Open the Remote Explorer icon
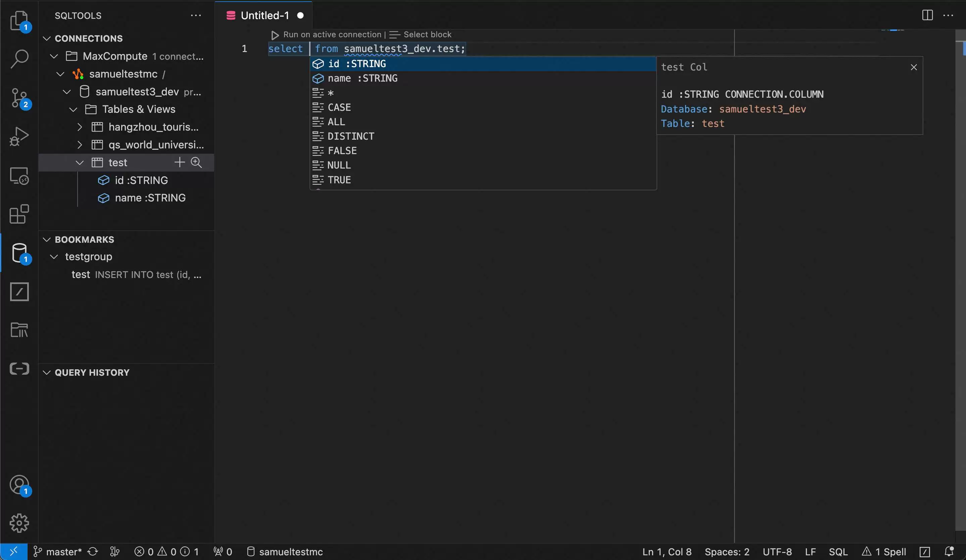The image size is (966, 560). coord(19,176)
